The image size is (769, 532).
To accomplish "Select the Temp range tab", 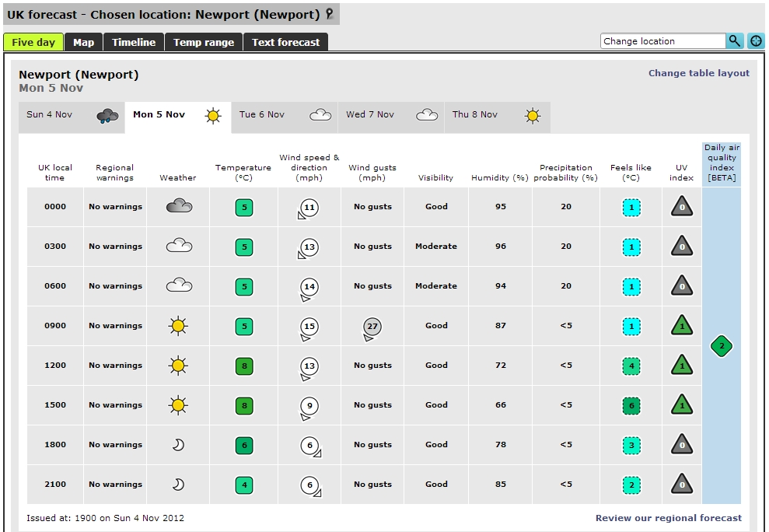I will point(204,42).
